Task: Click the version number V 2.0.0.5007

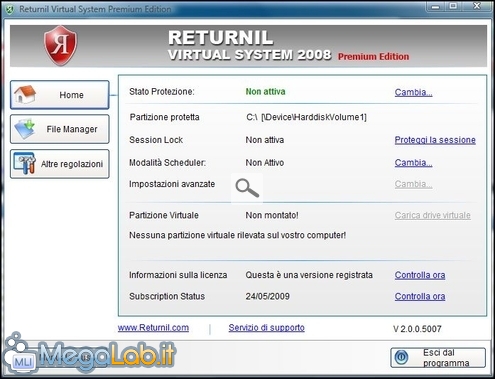Action: pos(417,329)
